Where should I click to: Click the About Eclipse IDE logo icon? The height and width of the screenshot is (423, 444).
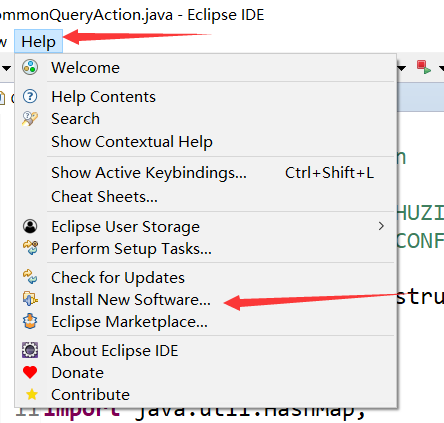pyautogui.click(x=30, y=350)
